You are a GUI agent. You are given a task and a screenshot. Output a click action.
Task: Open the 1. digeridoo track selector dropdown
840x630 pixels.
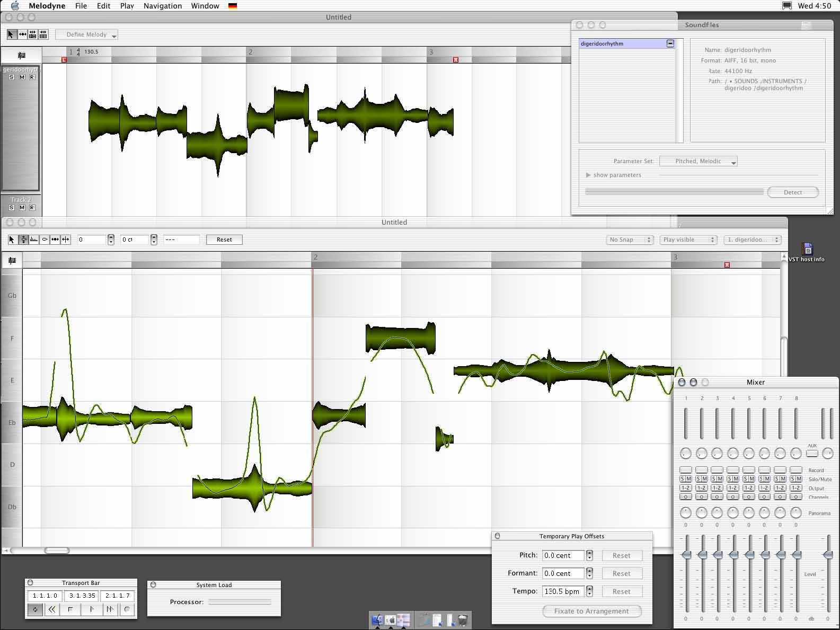(753, 239)
